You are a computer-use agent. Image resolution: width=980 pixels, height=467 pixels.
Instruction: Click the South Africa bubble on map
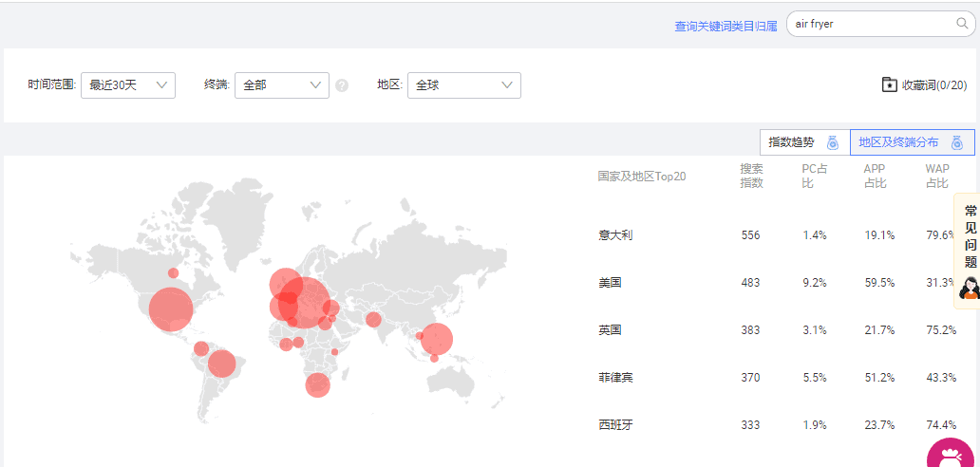317,384
